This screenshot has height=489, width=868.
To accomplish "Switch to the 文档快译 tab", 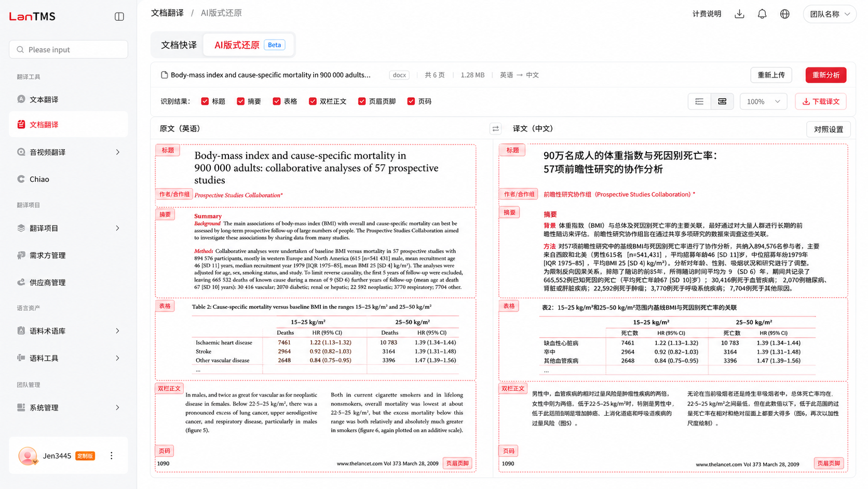I will point(179,45).
